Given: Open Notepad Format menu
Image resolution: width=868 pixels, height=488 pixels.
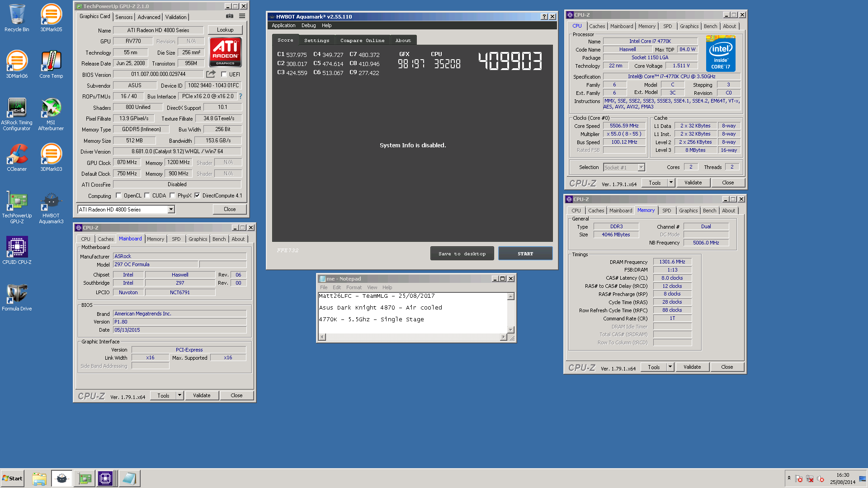Looking at the screenshot, I should coord(354,287).
